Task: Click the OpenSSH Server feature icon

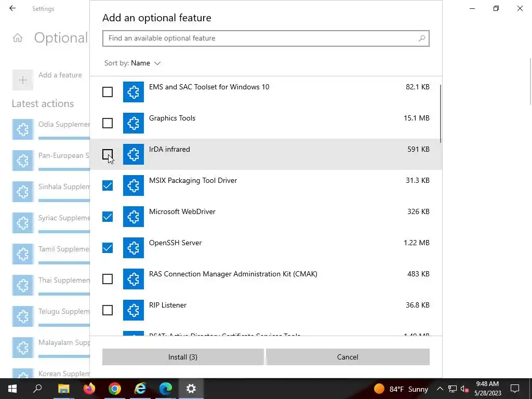Action: click(x=134, y=248)
